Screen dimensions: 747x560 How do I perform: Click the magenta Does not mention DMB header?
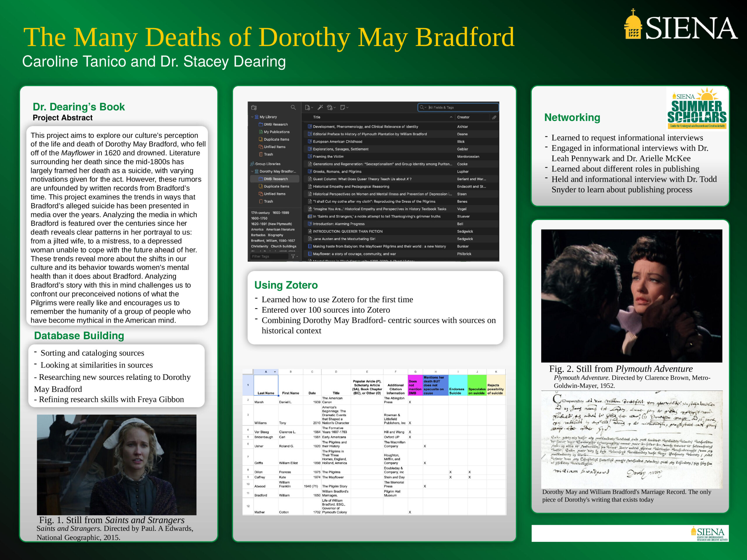pyautogui.click(x=415, y=385)
